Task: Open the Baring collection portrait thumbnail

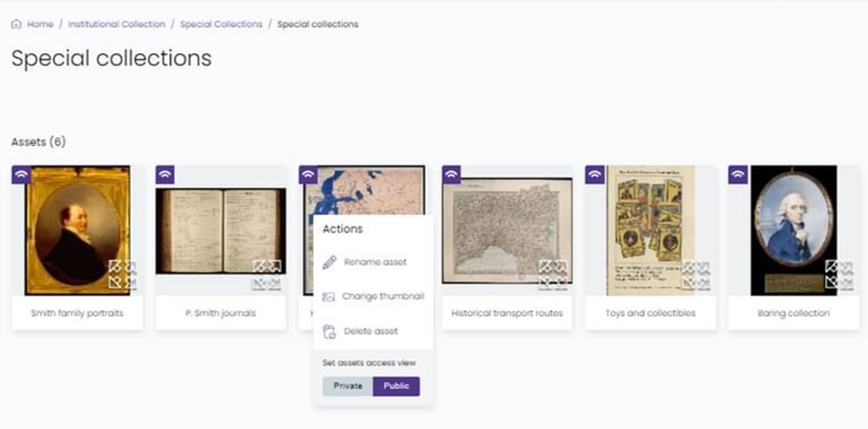Action: 794,230
